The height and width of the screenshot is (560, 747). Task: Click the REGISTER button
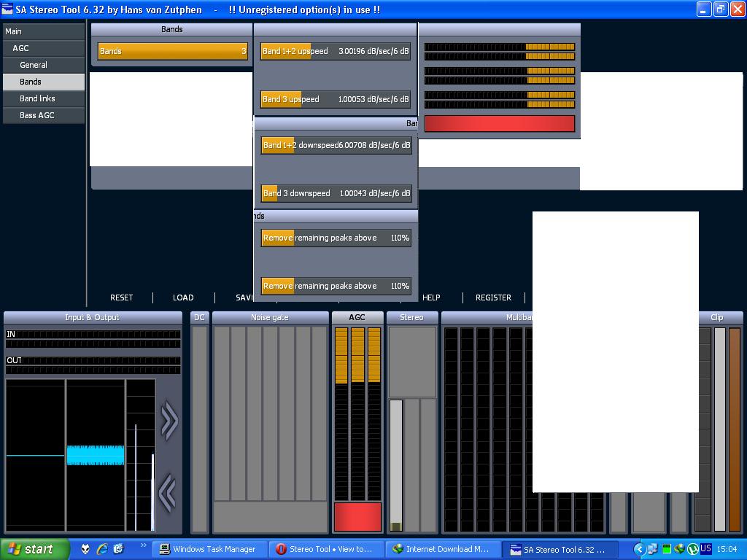pos(494,297)
